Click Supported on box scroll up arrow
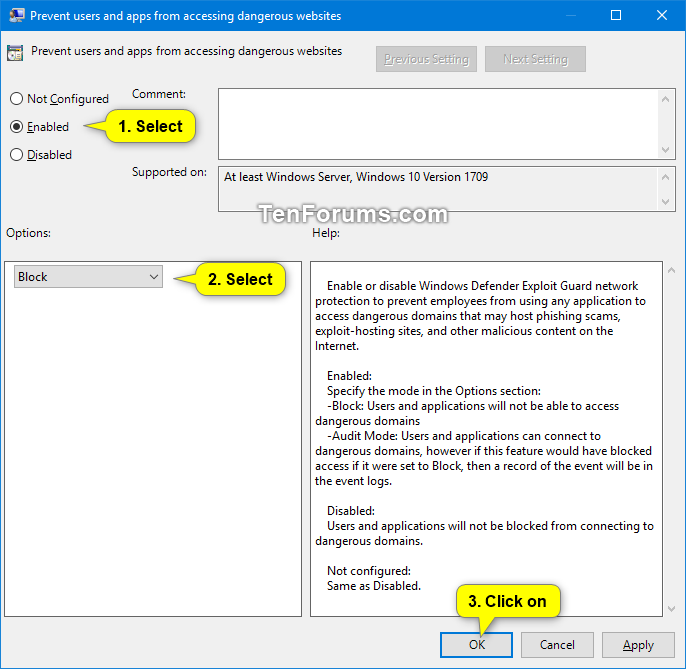This screenshot has height=669, width=686. pos(665,177)
